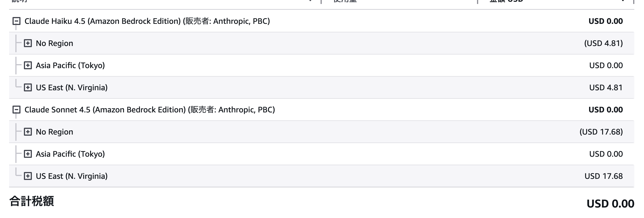Click the (USD 17.68) No Region credit amount
The width and height of the screenshot is (644, 218).
(601, 132)
